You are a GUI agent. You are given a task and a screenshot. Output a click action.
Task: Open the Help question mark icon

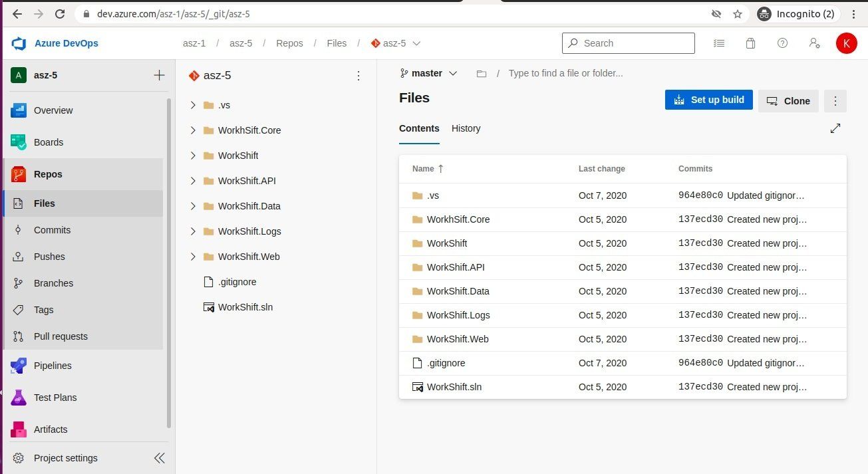pos(782,43)
